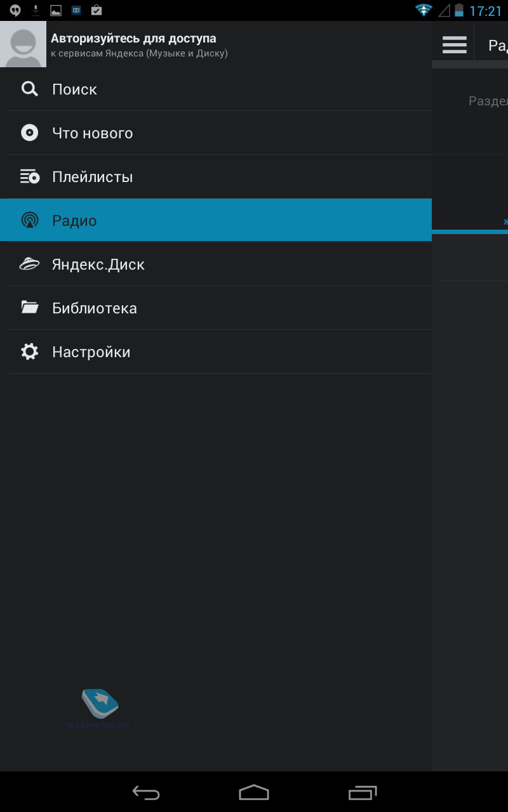Select the highlighted Радио item
Viewport: 508px width, 812px height.
tap(216, 220)
